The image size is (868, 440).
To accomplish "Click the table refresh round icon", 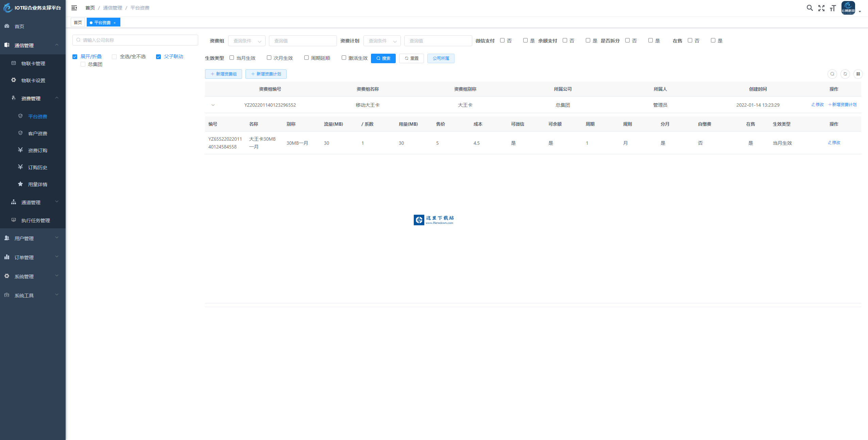I will click(x=845, y=74).
